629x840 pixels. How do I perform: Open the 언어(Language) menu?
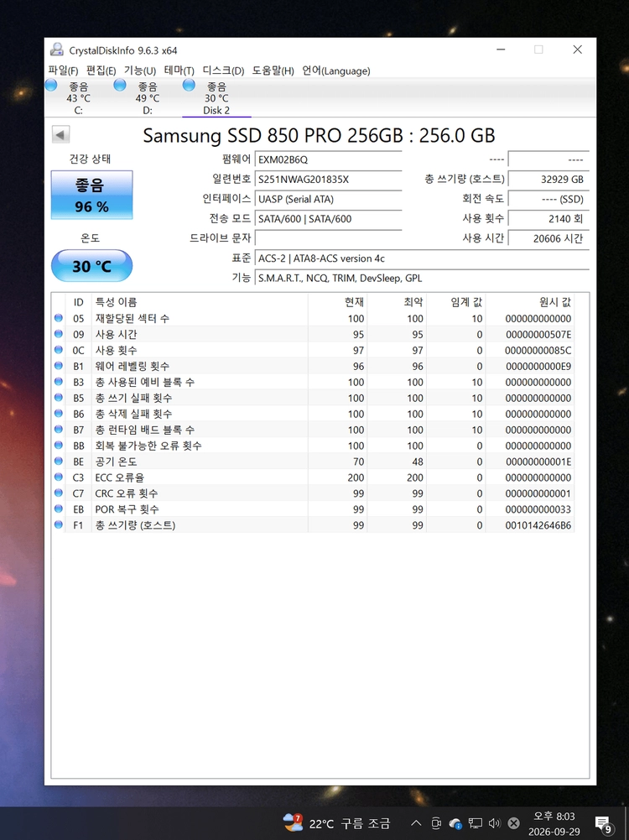(x=336, y=70)
